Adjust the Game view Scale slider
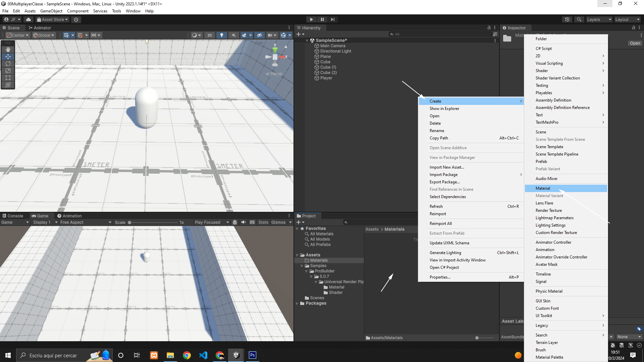The width and height of the screenshot is (644, 362). 129,222
